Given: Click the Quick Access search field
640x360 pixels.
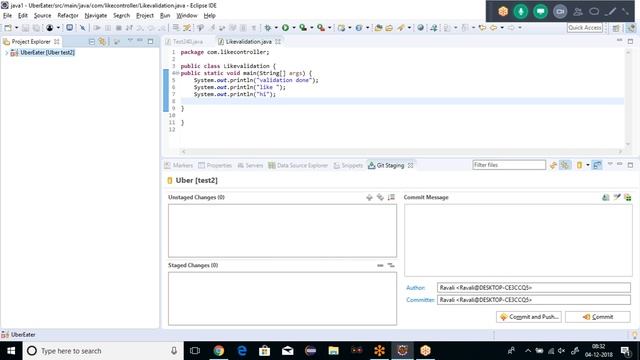Looking at the screenshot, I should click(585, 28).
